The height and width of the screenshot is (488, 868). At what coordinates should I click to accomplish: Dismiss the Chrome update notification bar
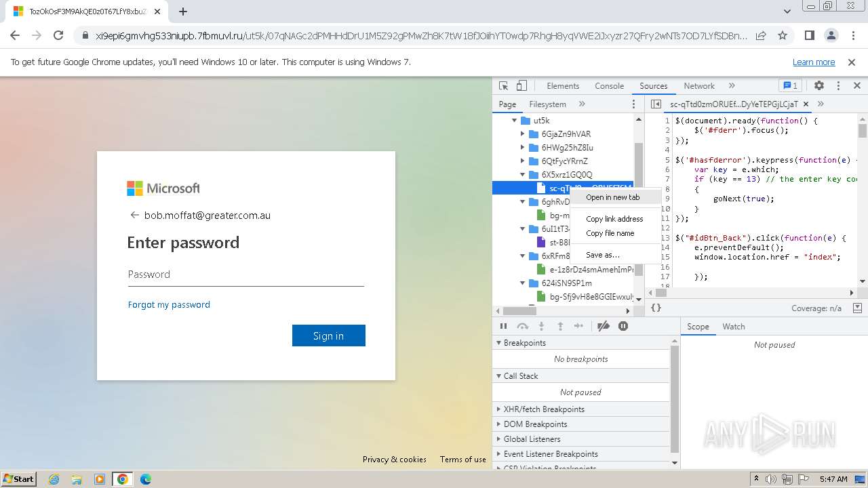pos(852,62)
